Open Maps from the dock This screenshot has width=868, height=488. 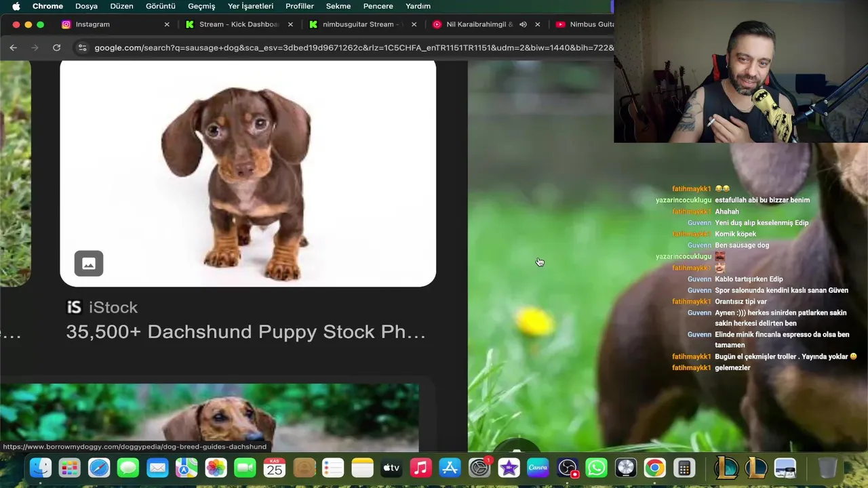click(186, 468)
